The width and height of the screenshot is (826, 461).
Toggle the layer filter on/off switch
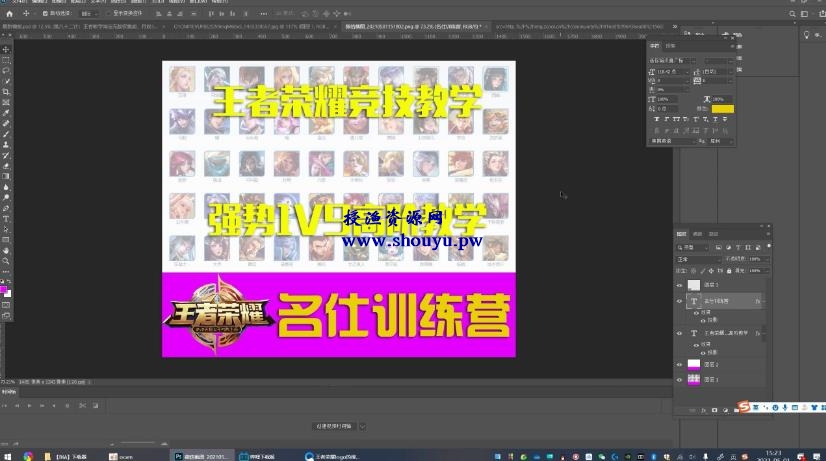[769, 246]
